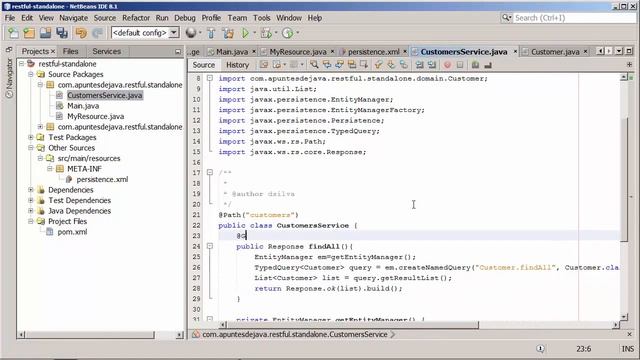Select Main.java in Projects tree
Image resolution: width=640 pixels, height=360 pixels.
(x=83, y=106)
